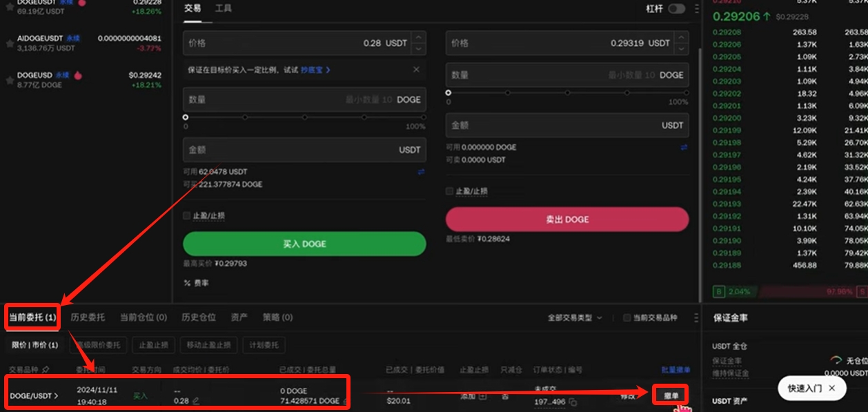
Task: Open the 抄底宝 link
Action: (315, 70)
